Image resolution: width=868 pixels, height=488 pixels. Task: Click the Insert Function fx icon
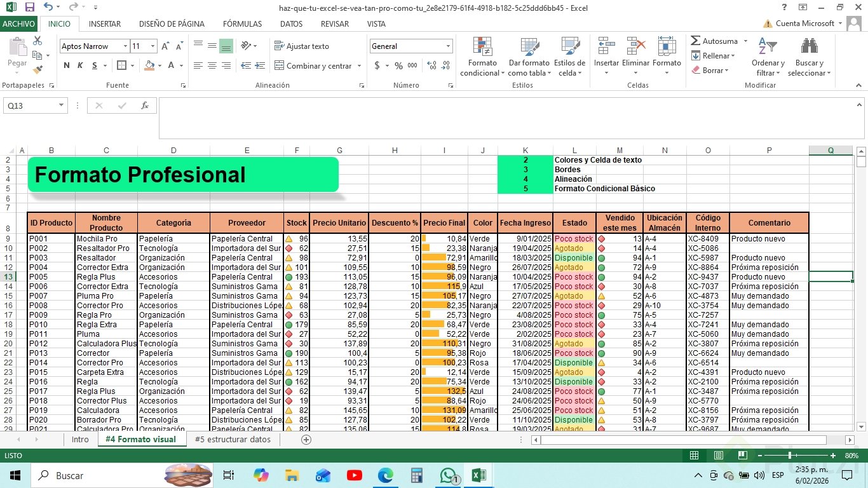(145, 105)
